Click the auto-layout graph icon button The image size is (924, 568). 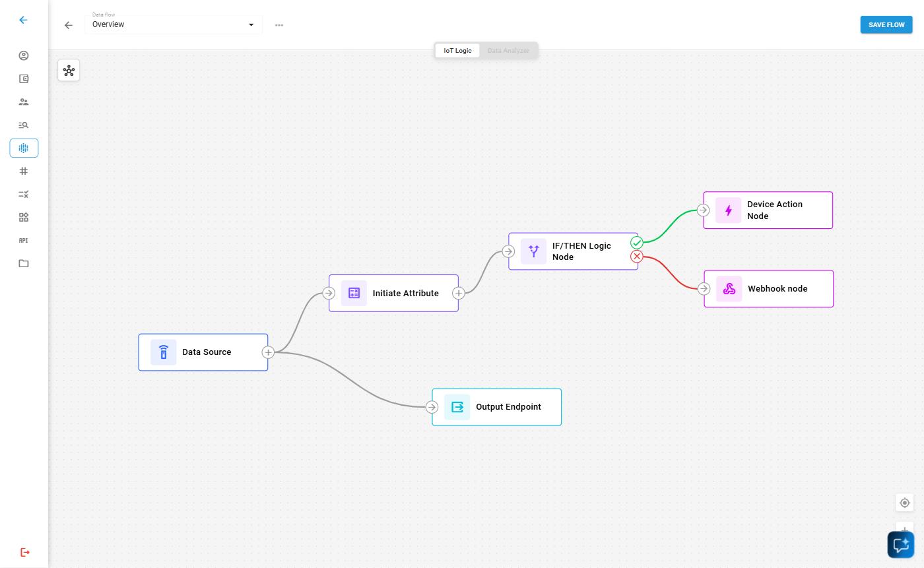pyautogui.click(x=69, y=71)
